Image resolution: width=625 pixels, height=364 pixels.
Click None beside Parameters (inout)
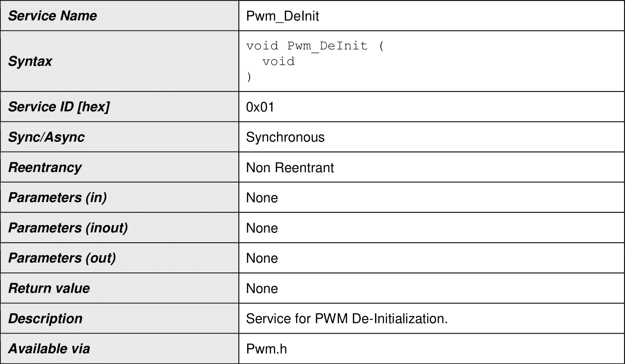pos(262,228)
